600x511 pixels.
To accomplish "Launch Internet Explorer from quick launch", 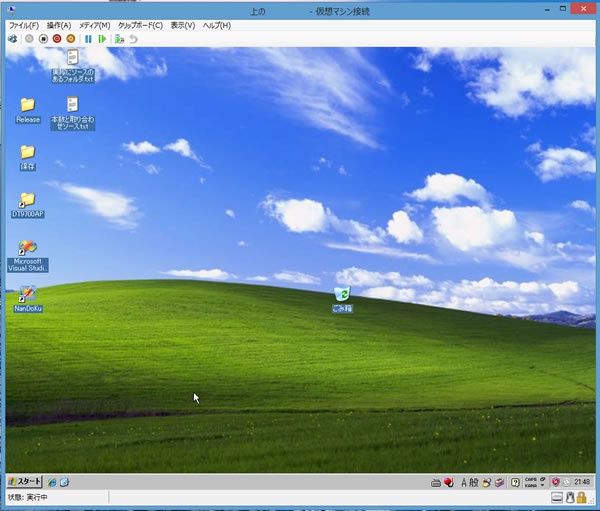I will click(52, 482).
